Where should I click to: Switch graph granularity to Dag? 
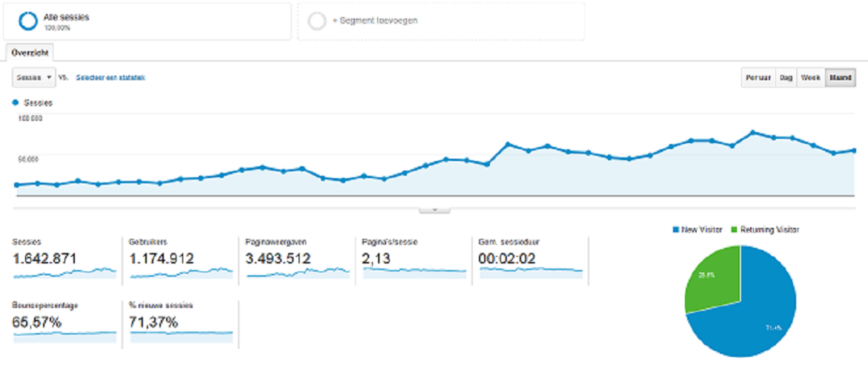coord(786,78)
